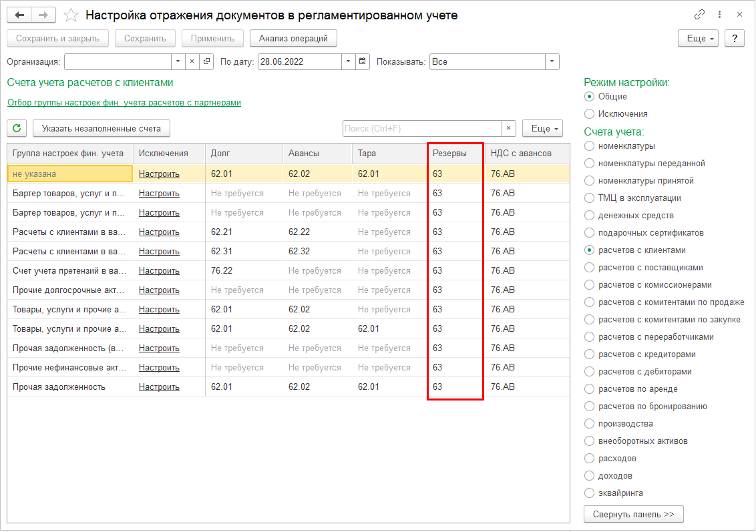The width and height of the screenshot is (756, 532).
Task: Clear the search box with X icon
Action: coord(509,128)
